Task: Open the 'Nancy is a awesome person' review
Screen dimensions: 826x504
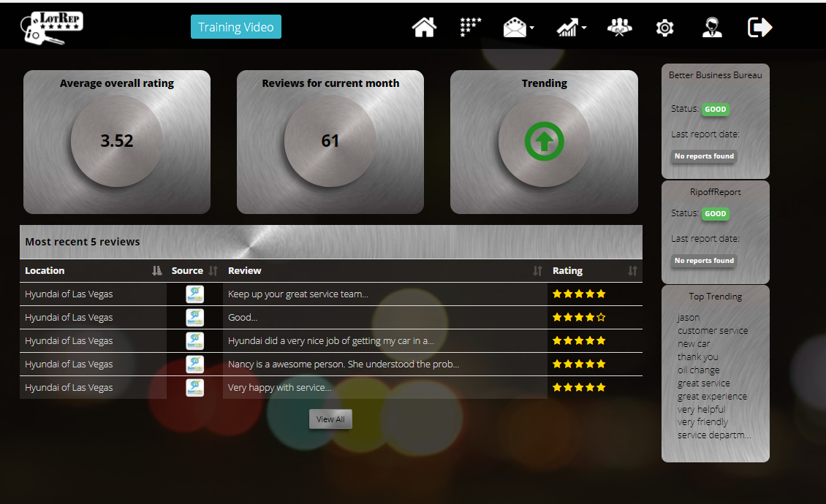Action: (x=344, y=364)
